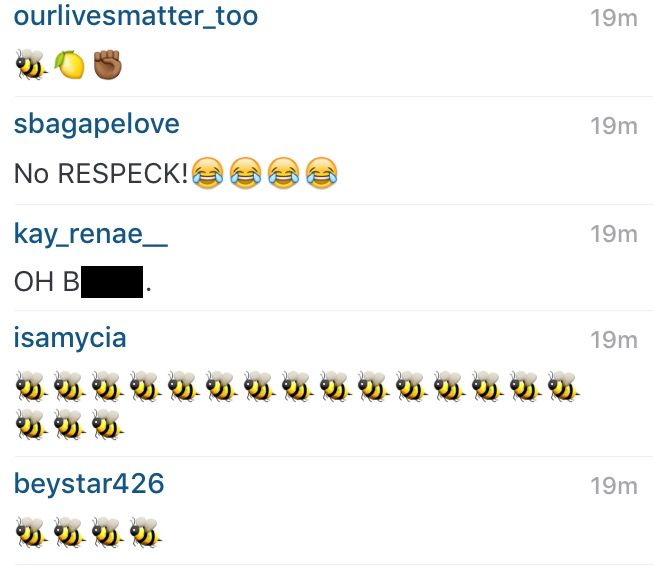Click first bee emoji in isamycia comment
The image size is (653, 570).
tap(31, 386)
